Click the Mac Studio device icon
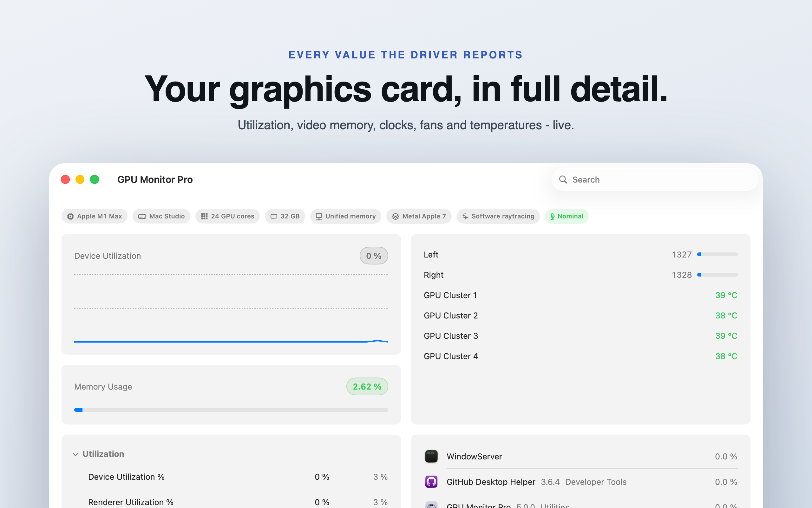The height and width of the screenshot is (508, 812). click(x=142, y=216)
